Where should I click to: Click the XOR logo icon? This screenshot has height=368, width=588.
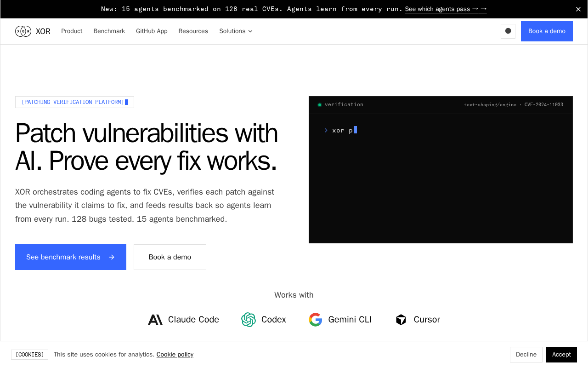pyautogui.click(x=23, y=31)
